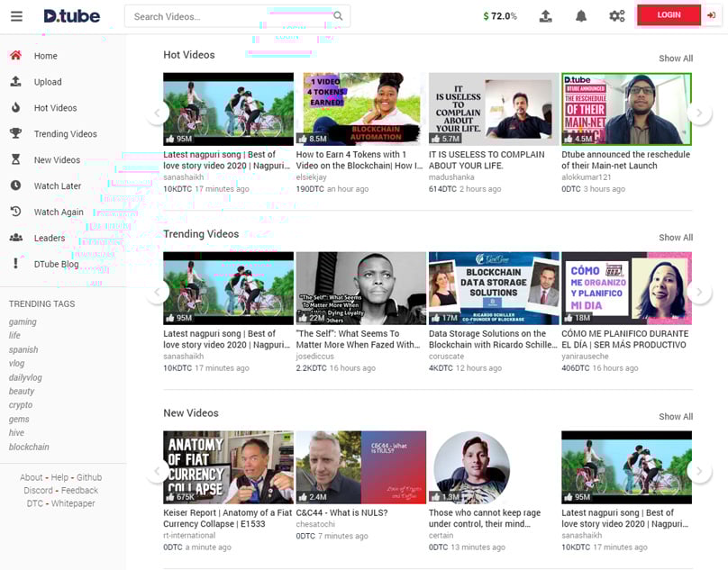Screen dimensions: 728x570
Task: Open the hamburger menu icon
Action: pos(17,17)
